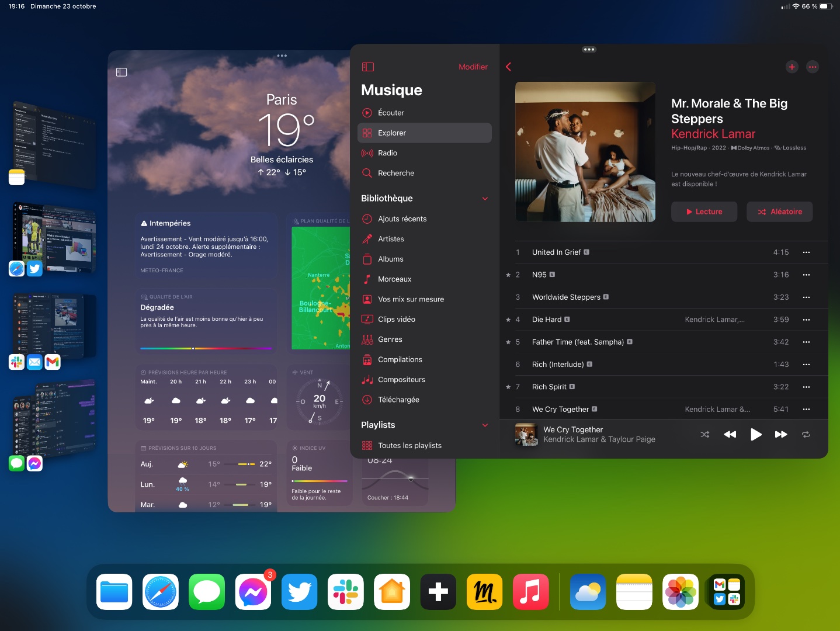Open Clips vidéo
Screen dimensions: 840x631
(425, 319)
